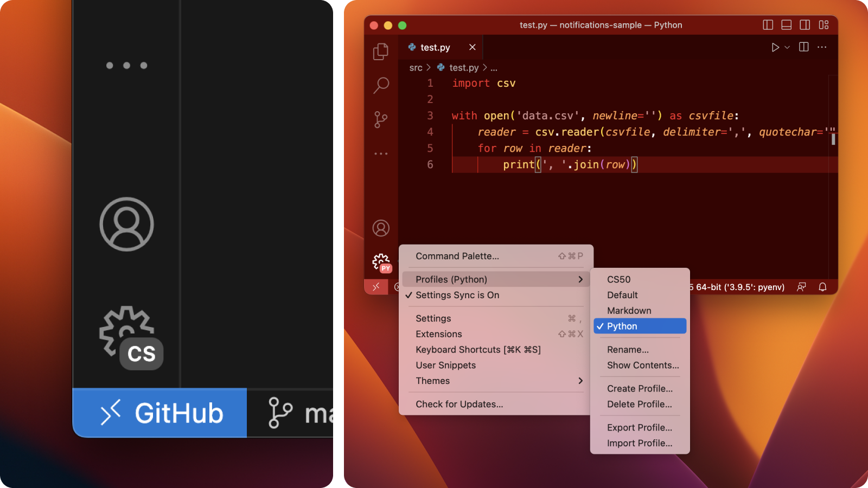
Task: Split the editor to the right
Action: (804, 47)
